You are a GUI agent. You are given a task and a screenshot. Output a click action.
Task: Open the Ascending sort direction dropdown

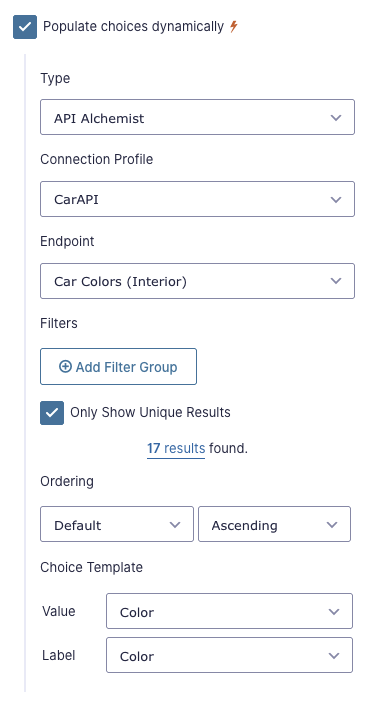(x=274, y=524)
